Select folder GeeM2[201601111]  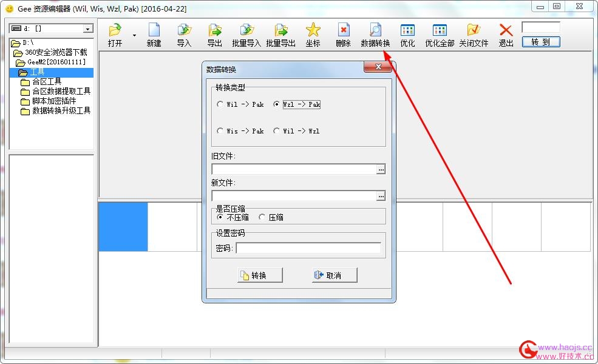(x=51, y=62)
